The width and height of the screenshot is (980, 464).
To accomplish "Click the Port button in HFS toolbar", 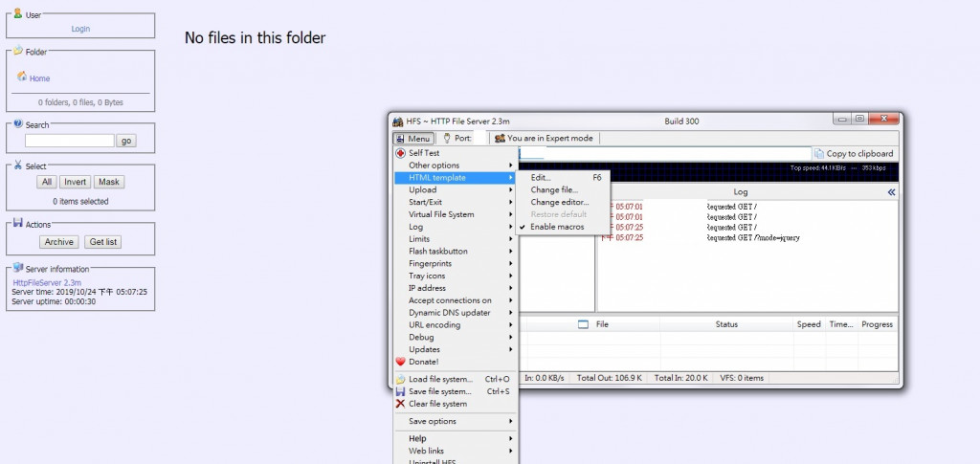I will (x=457, y=138).
